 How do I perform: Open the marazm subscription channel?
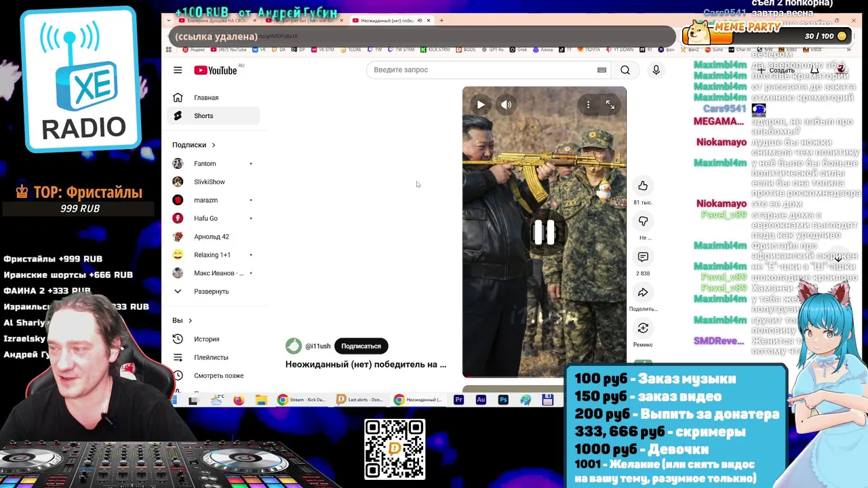214,200
